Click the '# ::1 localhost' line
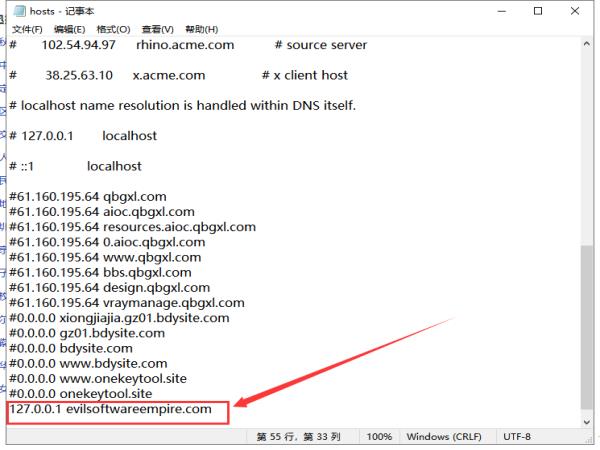This screenshot has height=450, width=600. point(75,166)
